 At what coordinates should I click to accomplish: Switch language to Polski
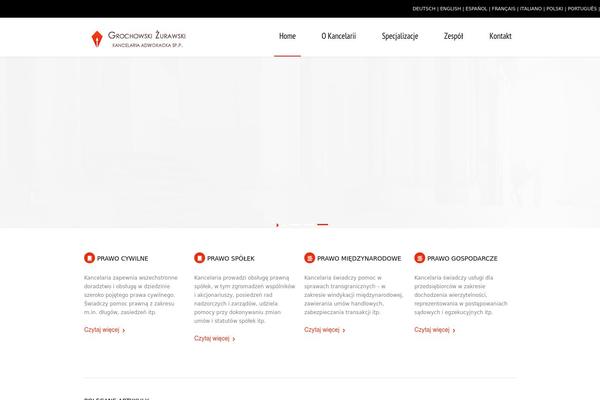click(x=554, y=8)
